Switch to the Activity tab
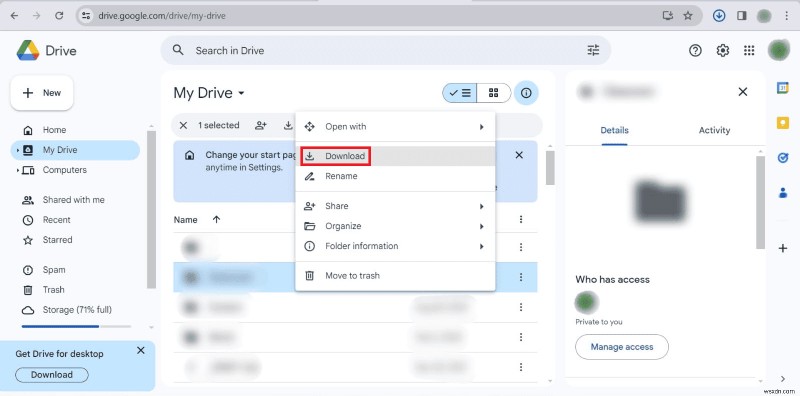This screenshot has height=396, width=800. point(714,131)
